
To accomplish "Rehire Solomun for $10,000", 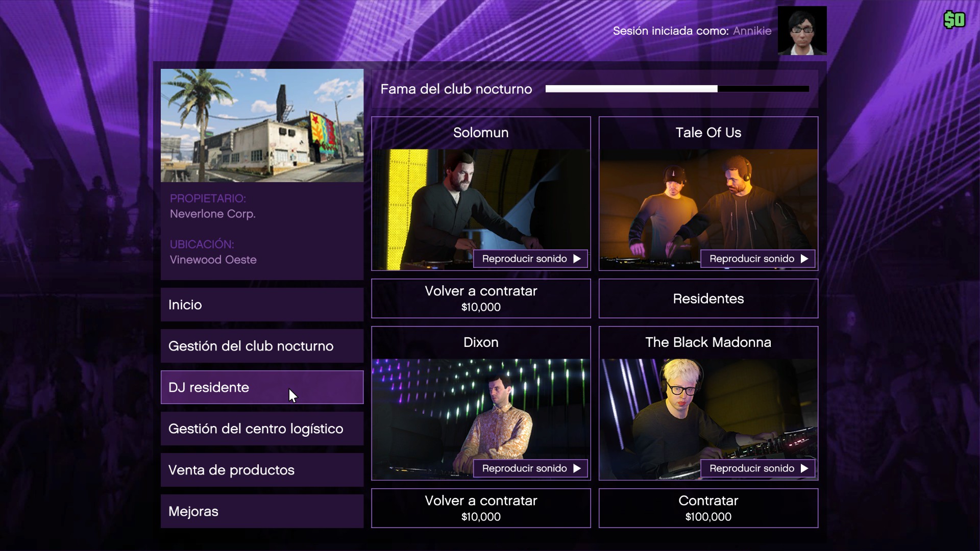I will (481, 298).
